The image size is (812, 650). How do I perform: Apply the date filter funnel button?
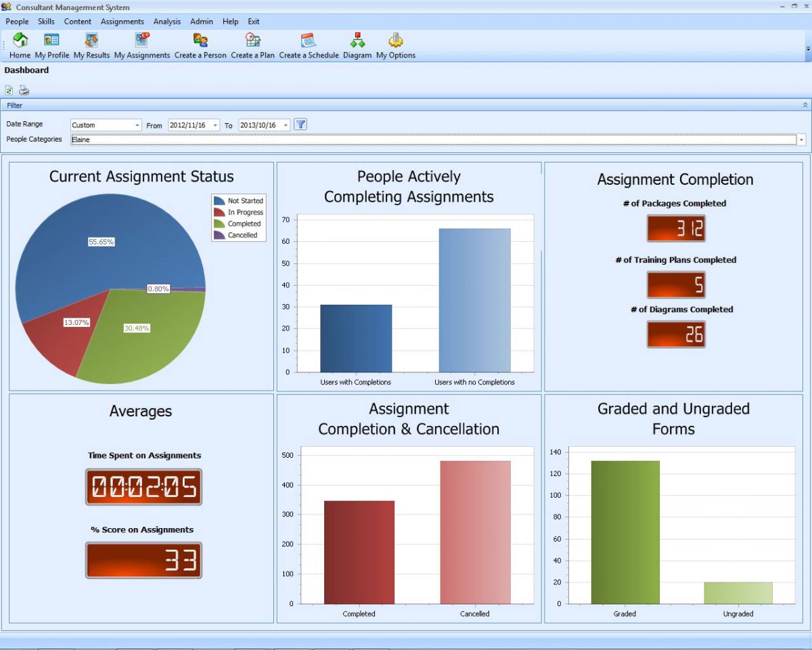(301, 125)
